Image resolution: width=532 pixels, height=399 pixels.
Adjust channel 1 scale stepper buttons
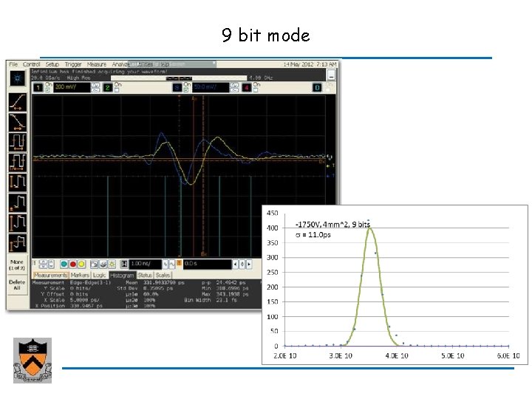tap(95, 87)
